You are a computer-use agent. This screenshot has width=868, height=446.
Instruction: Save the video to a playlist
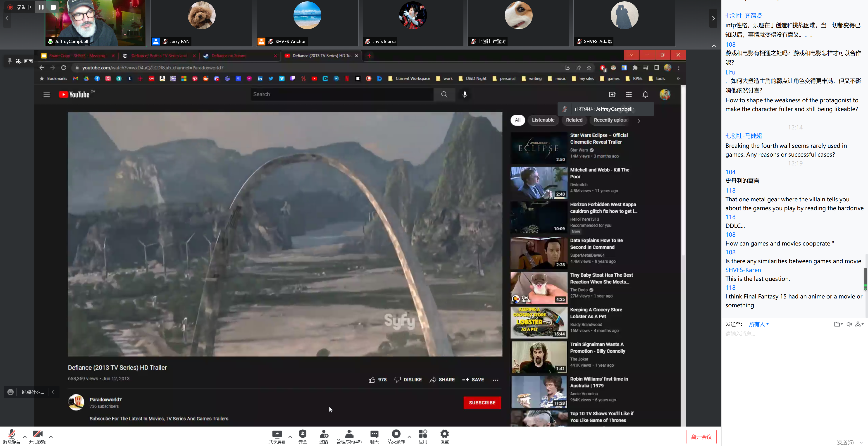[x=473, y=380]
